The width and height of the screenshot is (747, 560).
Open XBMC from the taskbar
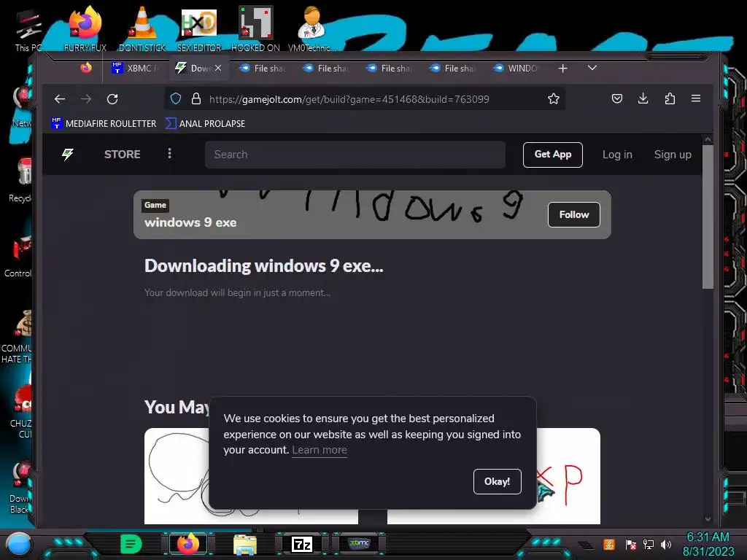(x=359, y=543)
